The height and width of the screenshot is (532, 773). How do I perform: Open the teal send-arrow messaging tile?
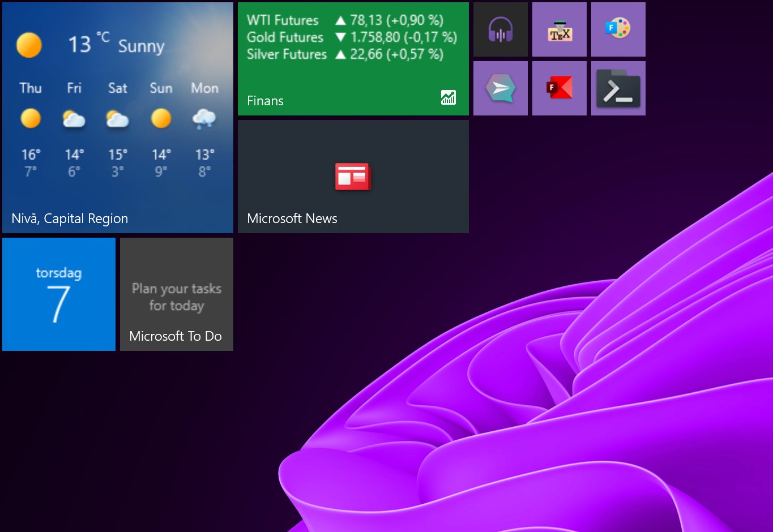(500, 88)
